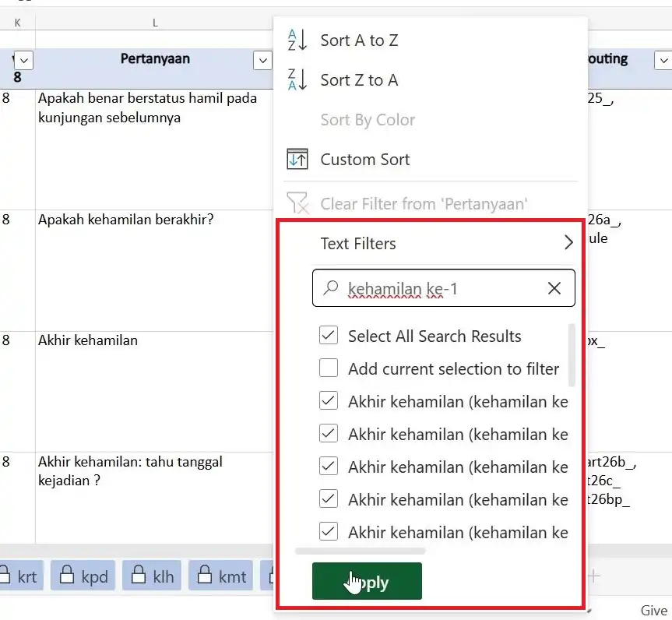The width and height of the screenshot is (672, 620).
Task: Clear the search text with the X icon
Action: click(x=554, y=288)
